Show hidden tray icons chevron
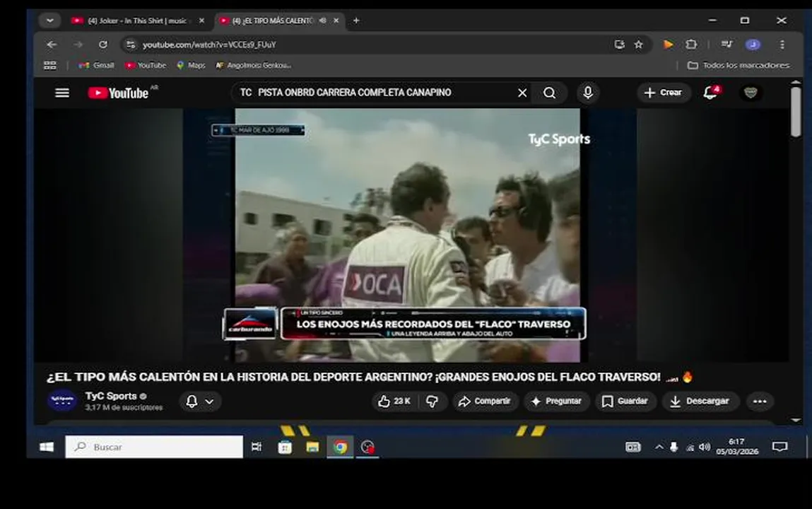The height and width of the screenshot is (509, 812). [x=659, y=447]
